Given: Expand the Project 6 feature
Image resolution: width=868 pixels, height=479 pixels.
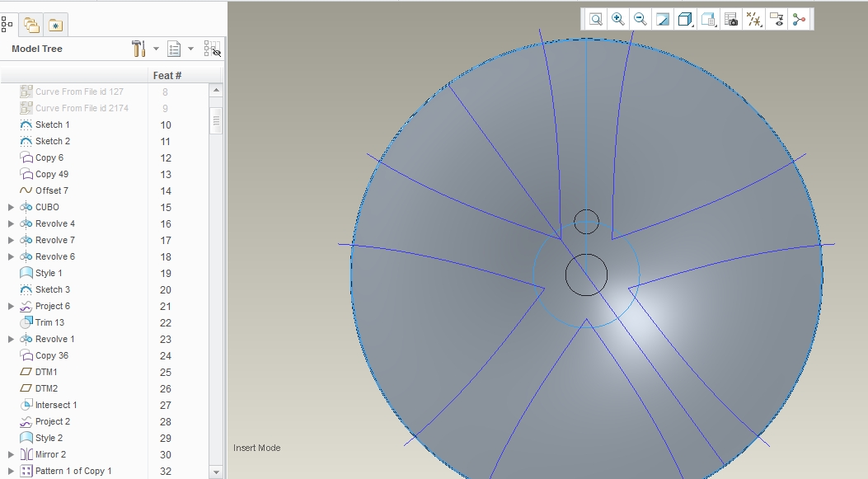Looking at the screenshot, I should (11, 306).
